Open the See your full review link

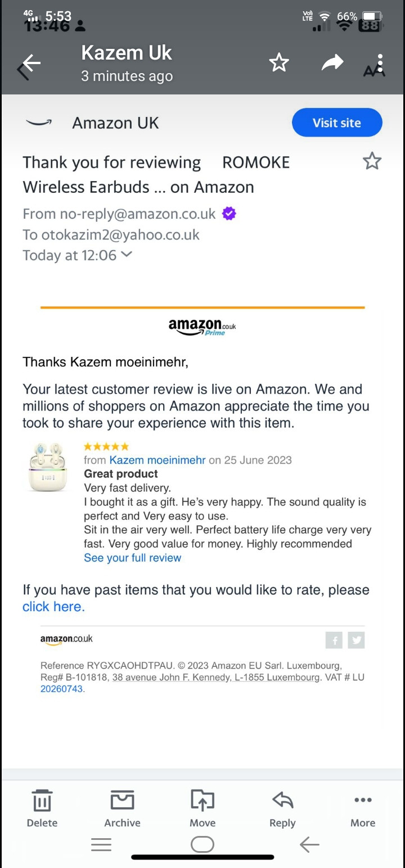point(132,558)
